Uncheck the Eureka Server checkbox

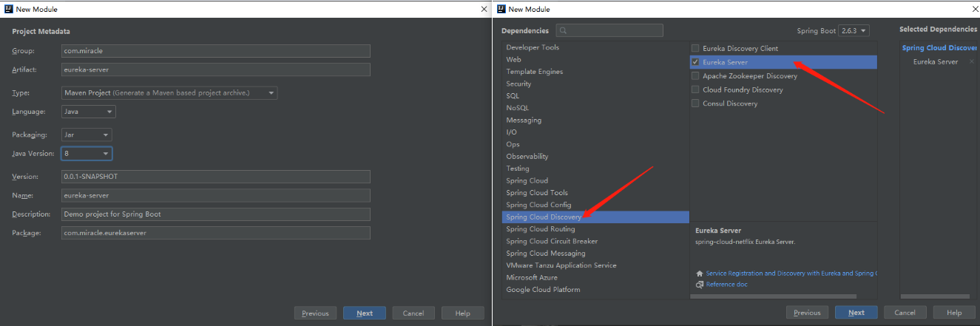pos(695,62)
